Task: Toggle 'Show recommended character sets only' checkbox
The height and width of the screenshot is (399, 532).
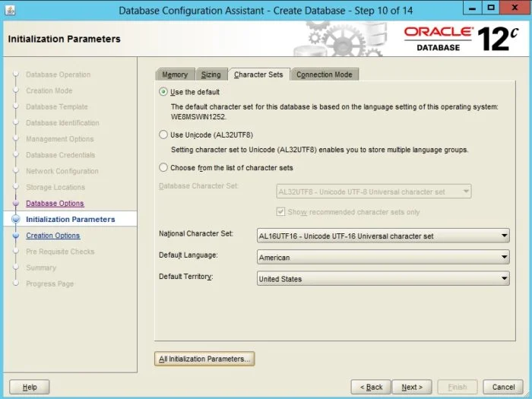Action: 280,212
